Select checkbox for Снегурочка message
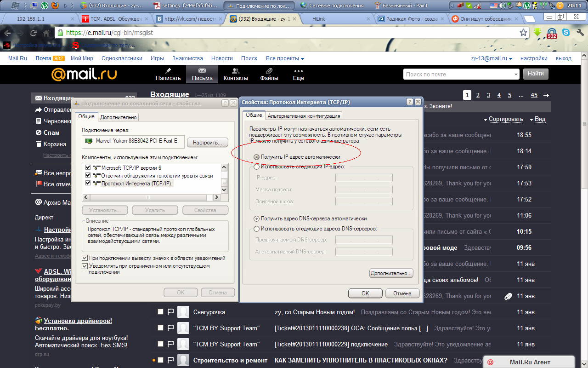 pyautogui.click(x=160, y=312)
